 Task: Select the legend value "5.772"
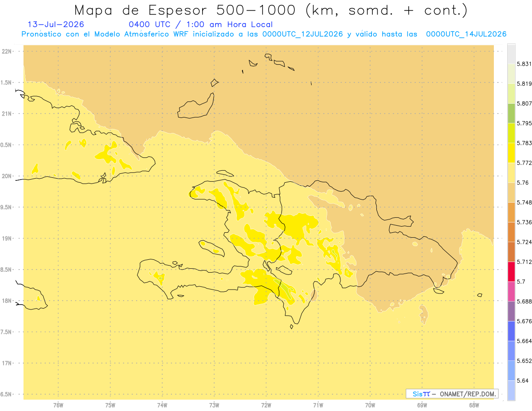[524, 163]
